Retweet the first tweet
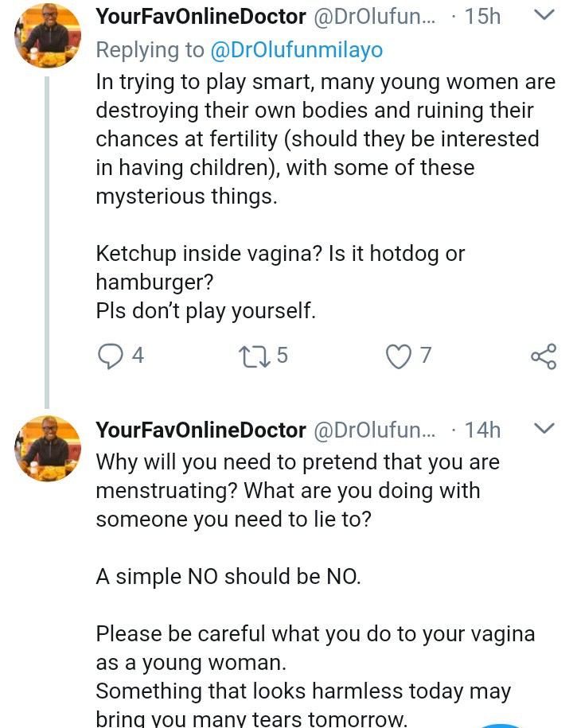The height and width of the screenshot is (728, 573). coord(254,356)
